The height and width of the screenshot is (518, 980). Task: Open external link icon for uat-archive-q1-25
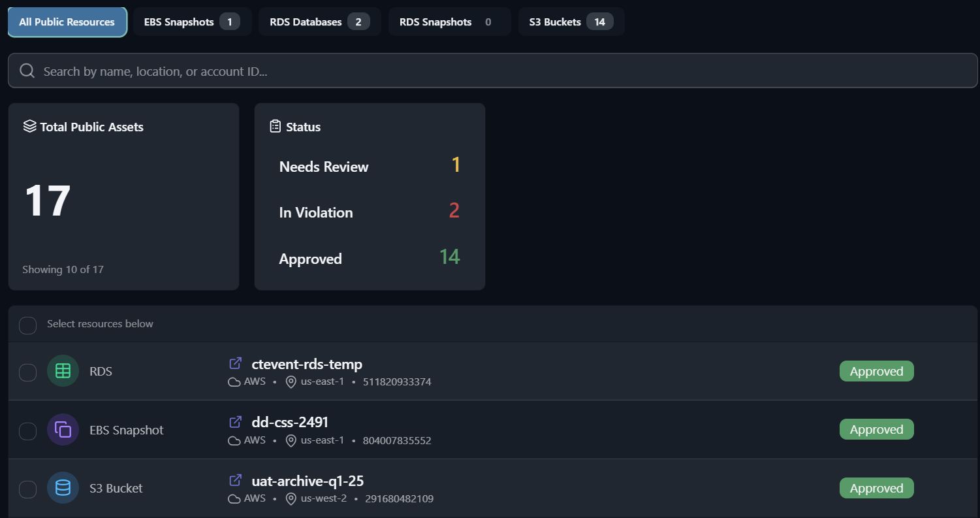pos(235,481)
